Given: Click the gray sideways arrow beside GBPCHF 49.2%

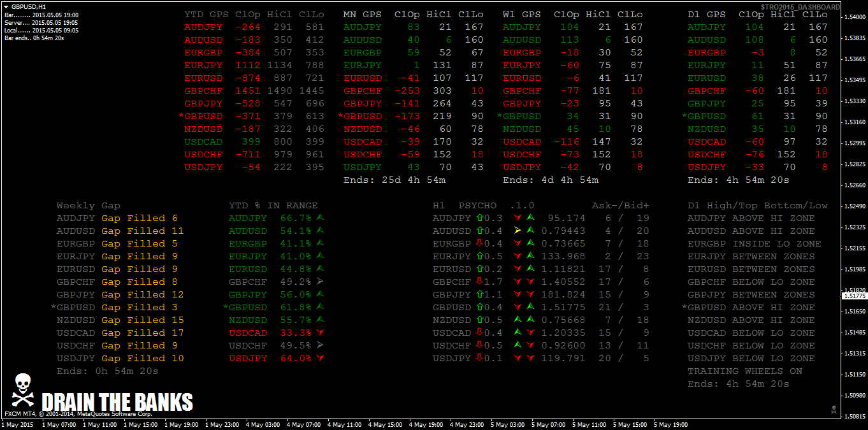Looking at the screenshot, I should point(320,282).
